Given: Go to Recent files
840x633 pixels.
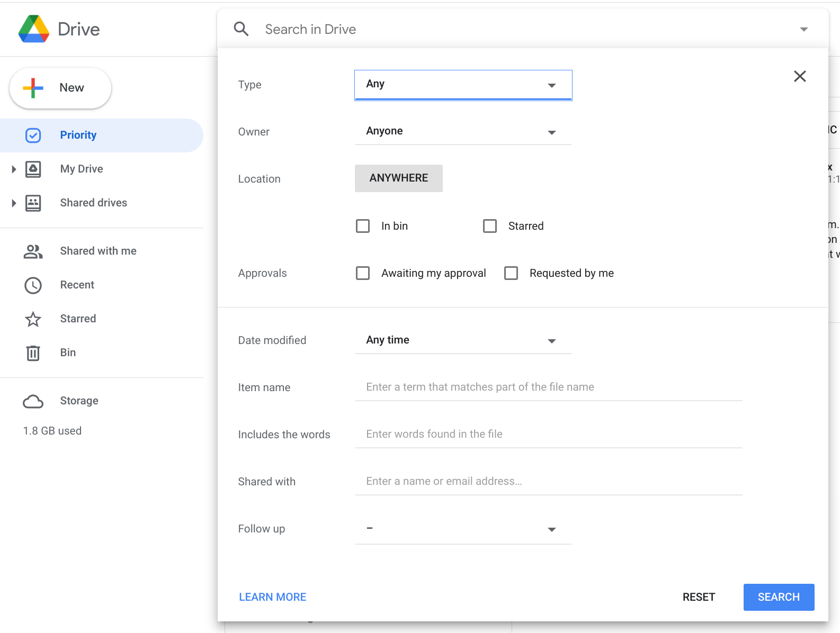Looking at the screenshot, I should [77, 285].
